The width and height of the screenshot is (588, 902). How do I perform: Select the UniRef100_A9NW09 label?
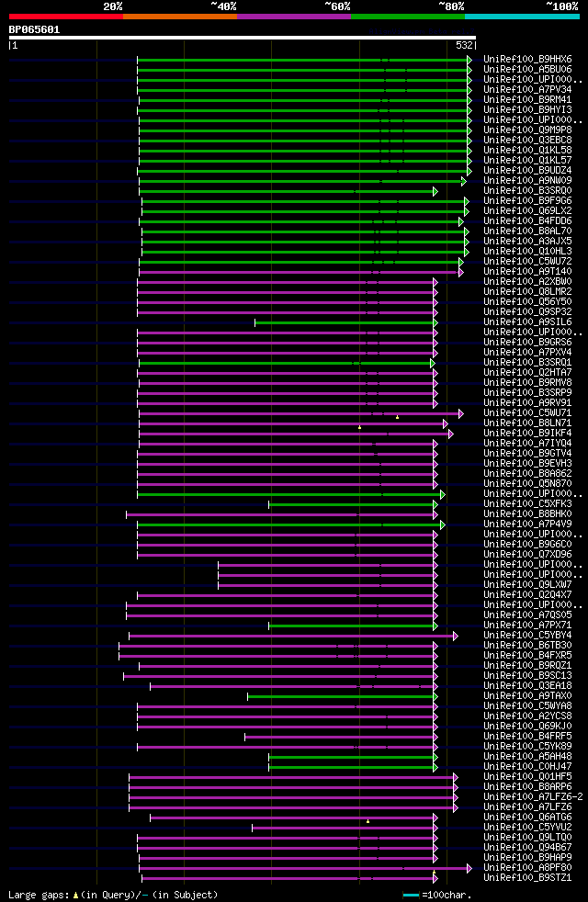(527, 181)
